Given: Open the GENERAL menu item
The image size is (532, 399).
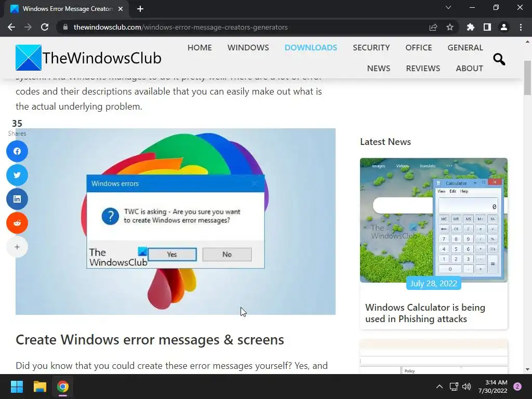Looking at the screenshot, I should pos(465,47).
